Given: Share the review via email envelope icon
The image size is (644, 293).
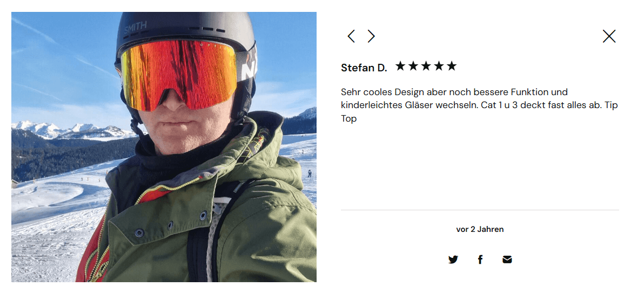Looking at the screenshot, I should [507, 259].
